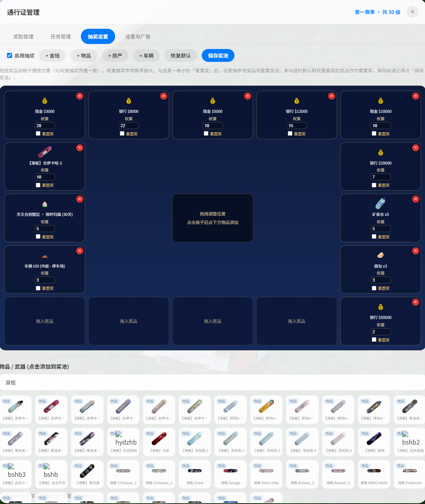
Task: Check 重置奖 for 银行 $8000
Action: pyautogui.click(x=122, y=133)
